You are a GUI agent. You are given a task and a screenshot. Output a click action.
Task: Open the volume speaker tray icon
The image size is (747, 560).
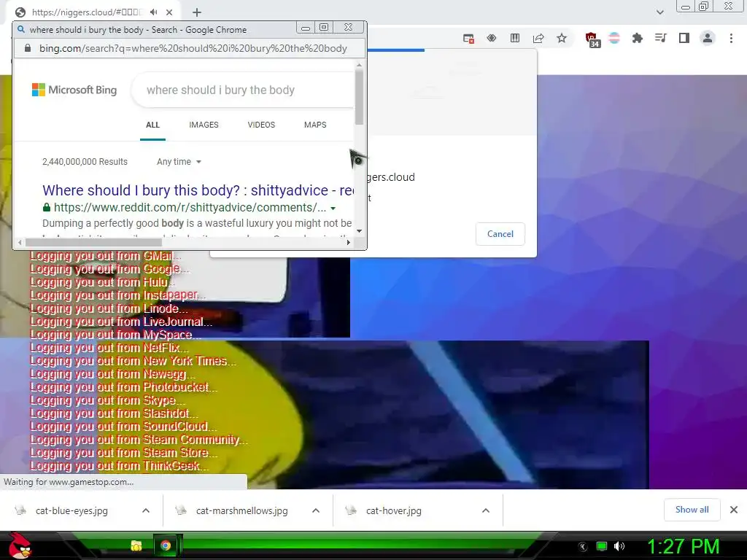click(619, 546)
